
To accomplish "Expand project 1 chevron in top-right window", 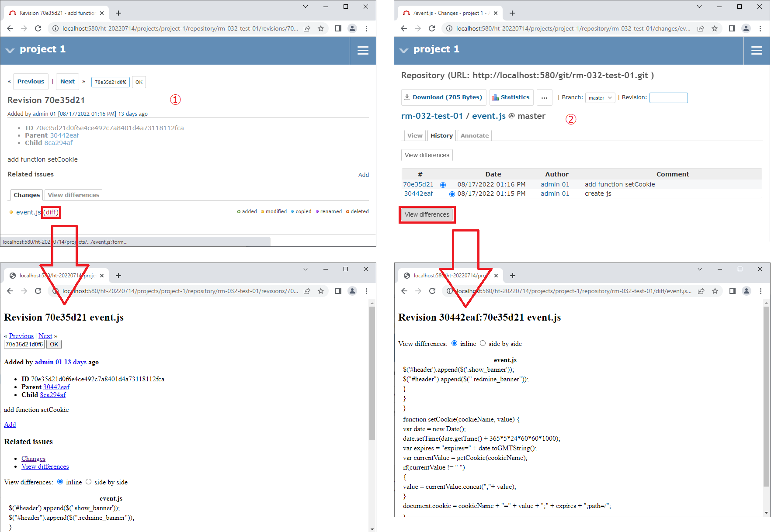I will (x=404, y=50).
